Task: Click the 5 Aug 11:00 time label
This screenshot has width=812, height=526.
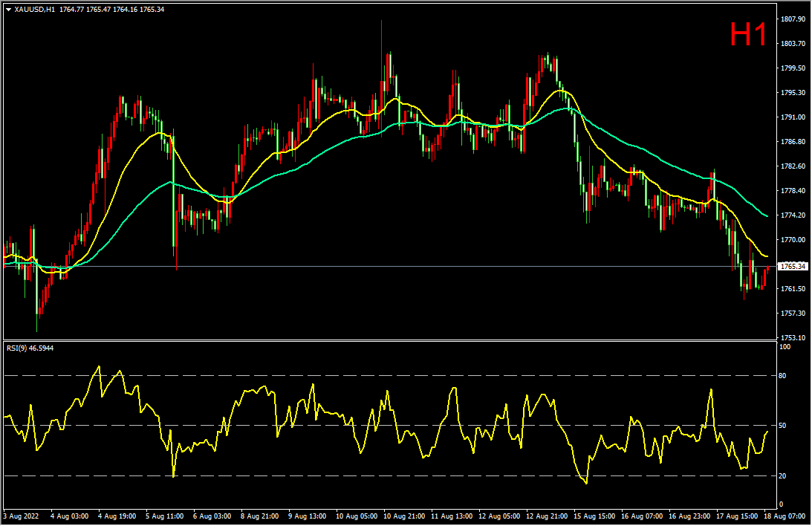Action: coord(165,516)
